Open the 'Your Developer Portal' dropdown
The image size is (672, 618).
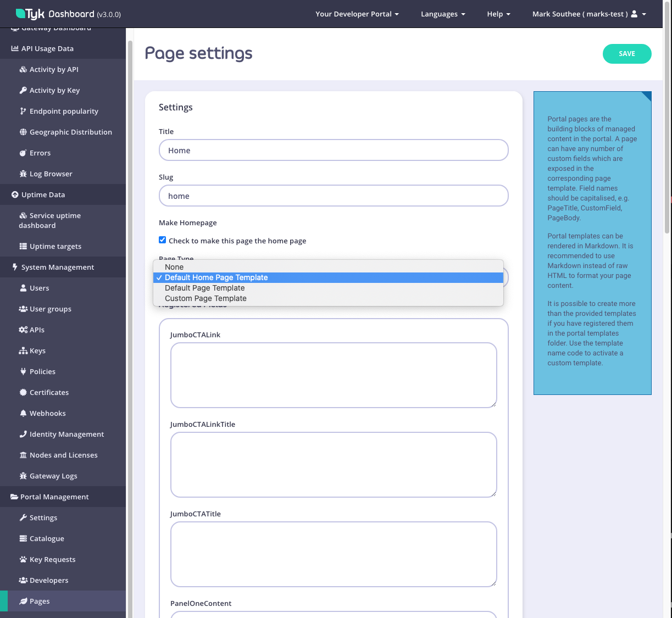(x=357, y=14)
